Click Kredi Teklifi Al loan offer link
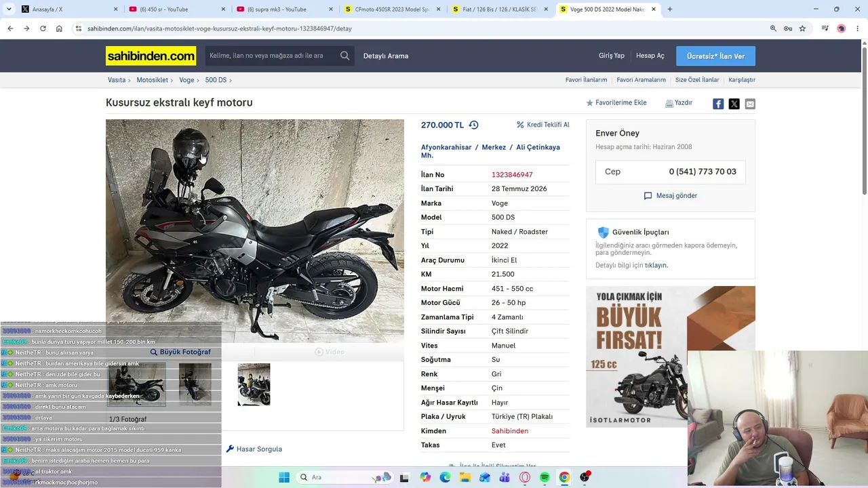Screen dimensions: 868x488 [543, 125]
